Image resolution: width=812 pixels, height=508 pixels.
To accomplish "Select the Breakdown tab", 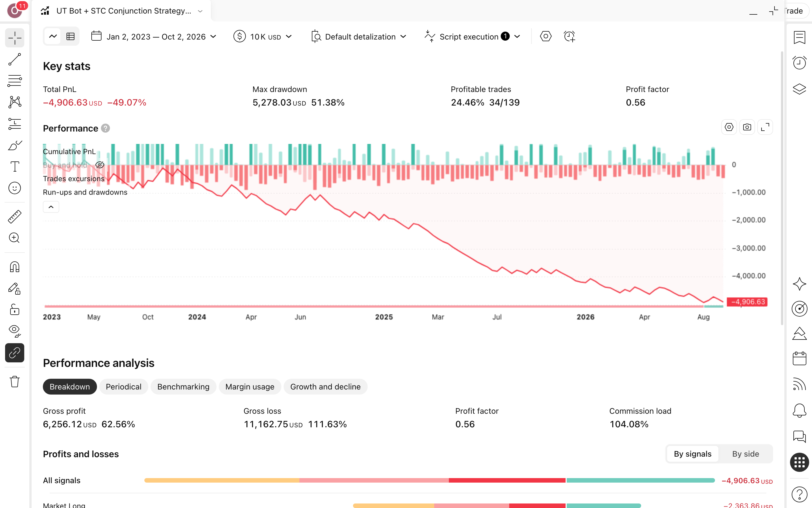I will [70, 387].
